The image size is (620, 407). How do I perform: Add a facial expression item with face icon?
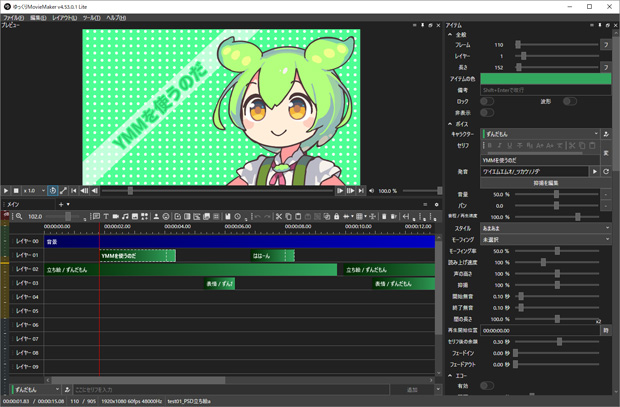pos(166,216)
